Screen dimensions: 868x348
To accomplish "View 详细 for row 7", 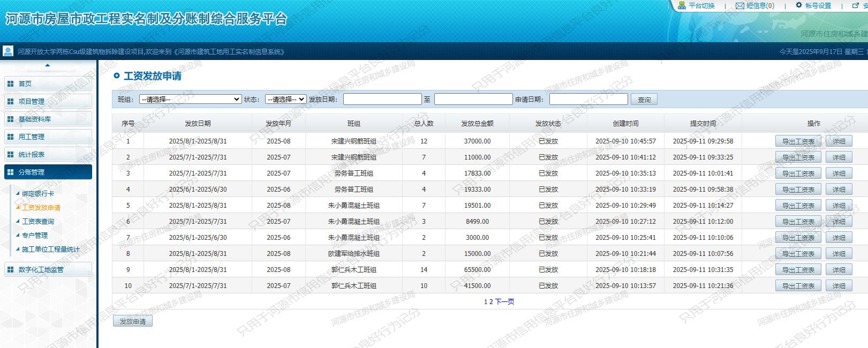I will click(839, 238).
